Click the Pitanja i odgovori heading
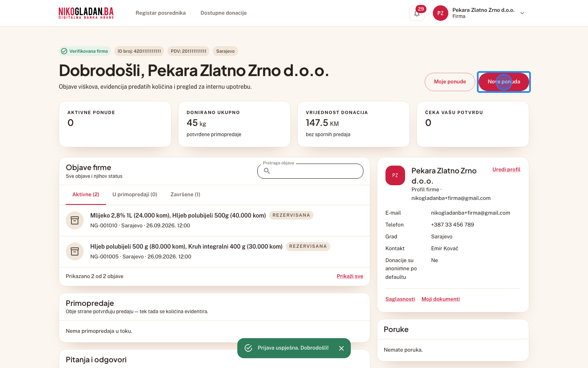 pos(96,360)
